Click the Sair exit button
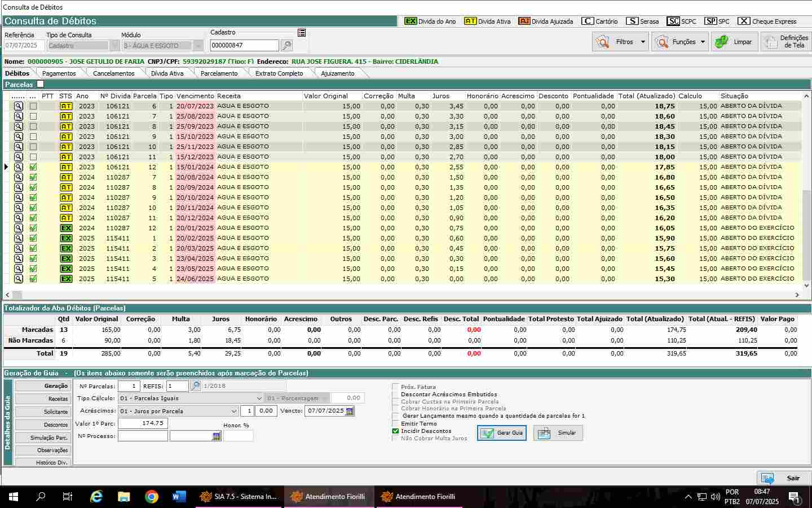812x508 pixels. pos(784,478)
